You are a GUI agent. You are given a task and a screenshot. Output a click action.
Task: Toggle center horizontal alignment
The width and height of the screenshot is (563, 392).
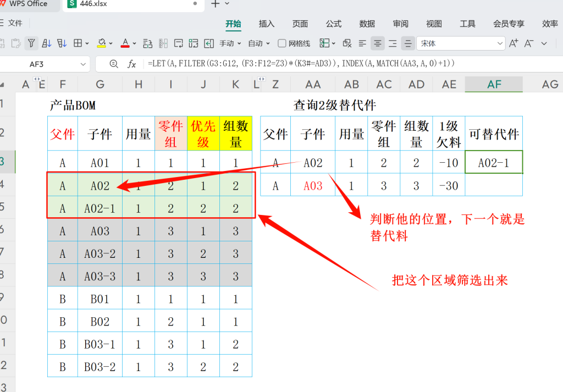[x=377, y=43]
